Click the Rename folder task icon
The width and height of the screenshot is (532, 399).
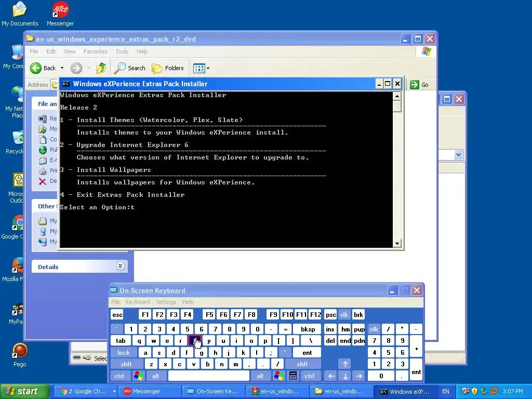43,119
